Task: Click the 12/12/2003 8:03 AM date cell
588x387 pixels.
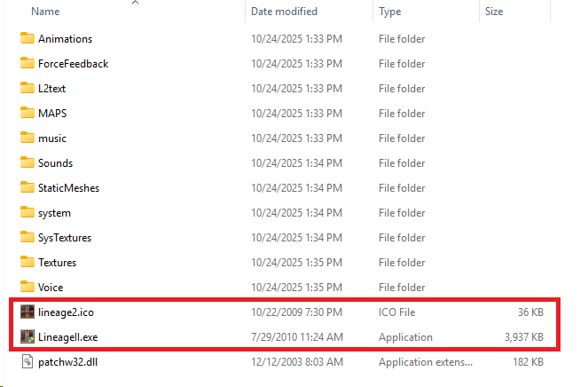Action: coord(297,362)
